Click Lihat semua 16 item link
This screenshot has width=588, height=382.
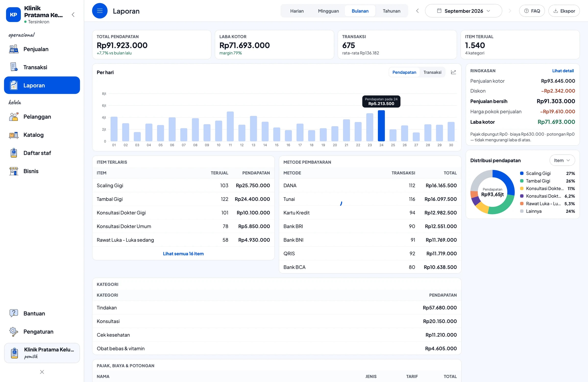point(183,254)
